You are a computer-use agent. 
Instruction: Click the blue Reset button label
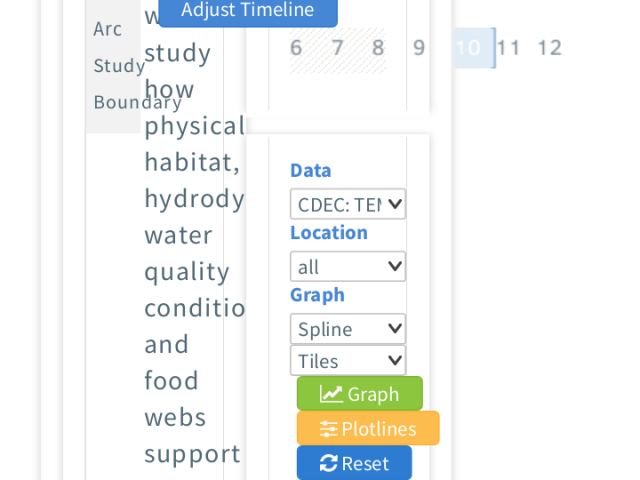(365, 464)
